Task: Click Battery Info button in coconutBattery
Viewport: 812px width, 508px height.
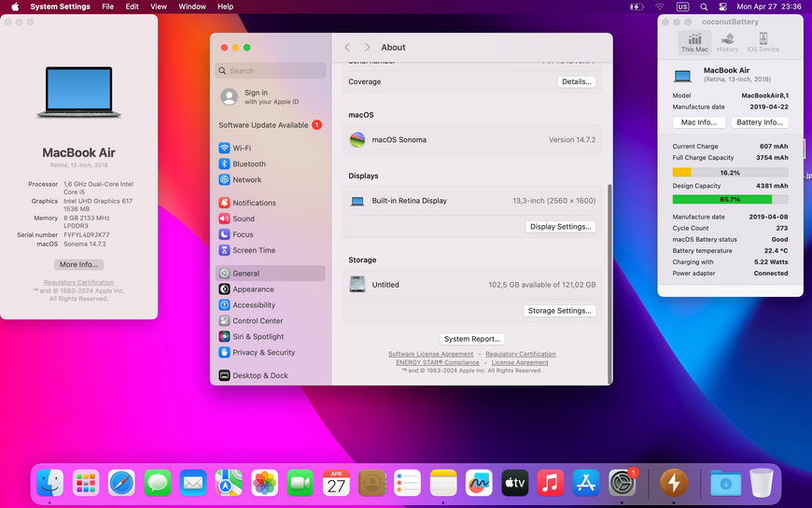Action: click(760, 122)
